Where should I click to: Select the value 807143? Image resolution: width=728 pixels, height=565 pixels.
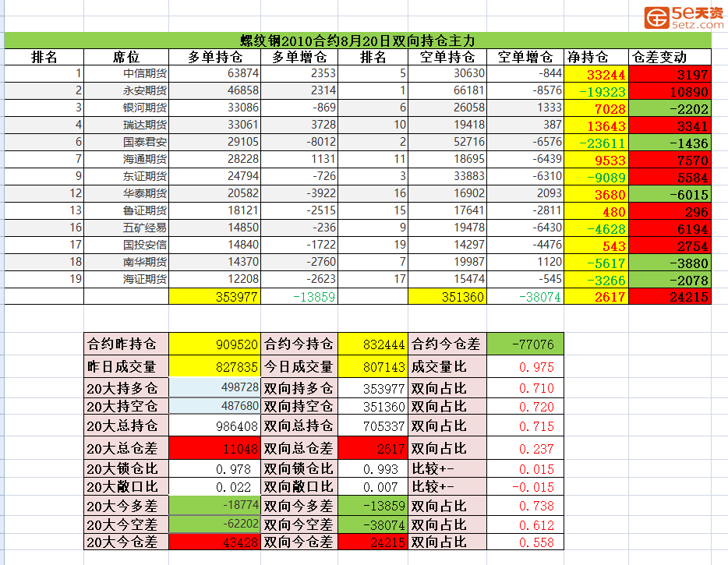[373, 367]
